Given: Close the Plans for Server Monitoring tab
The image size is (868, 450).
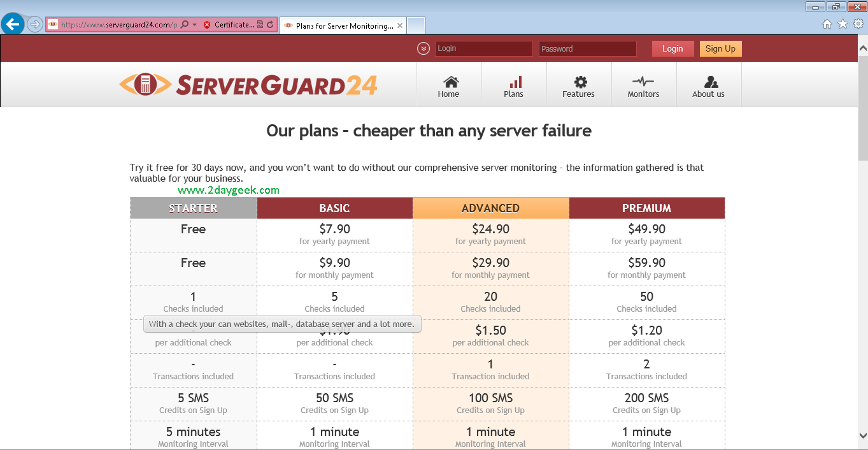Looking at the screenshot, I should (400, 25).
